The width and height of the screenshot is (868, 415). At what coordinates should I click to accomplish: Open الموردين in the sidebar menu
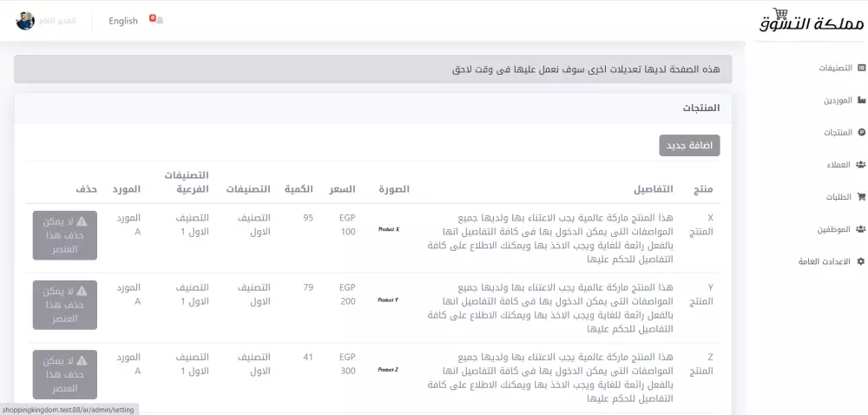point(838,100)
